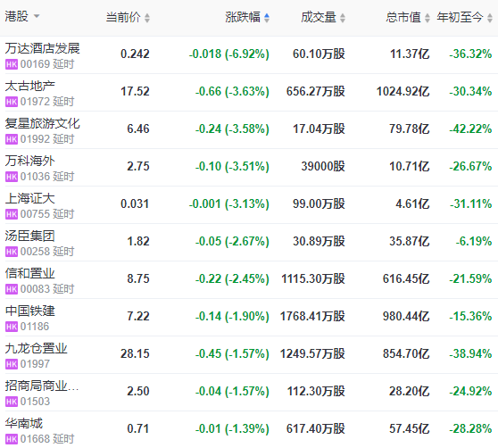Click HK badge beside 01992
The width and height of the screenshot is (498, 448).
tap(12, 139)
